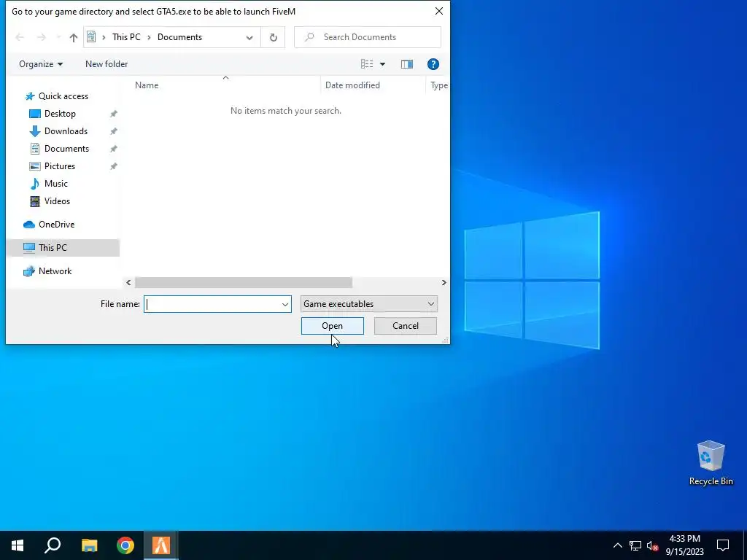Click the Up one level arrow
The image size is (747, 560).
(x=74, y=37)
